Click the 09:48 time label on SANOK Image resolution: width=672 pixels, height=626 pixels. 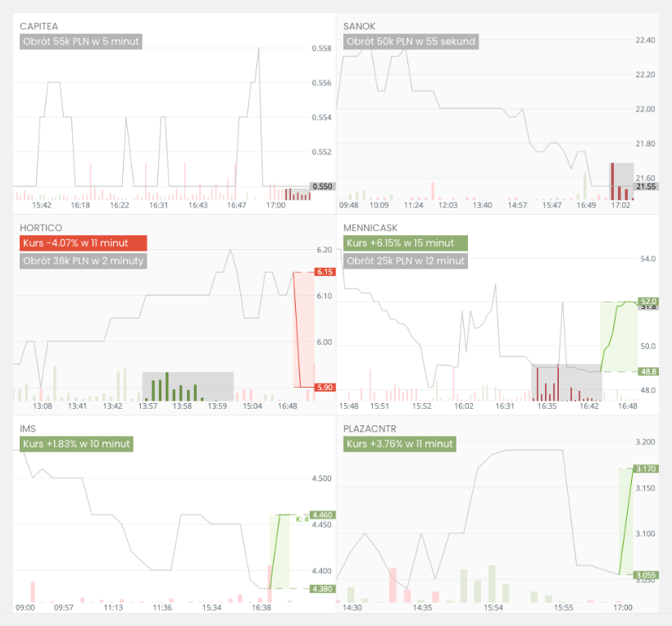pos(349,205)
